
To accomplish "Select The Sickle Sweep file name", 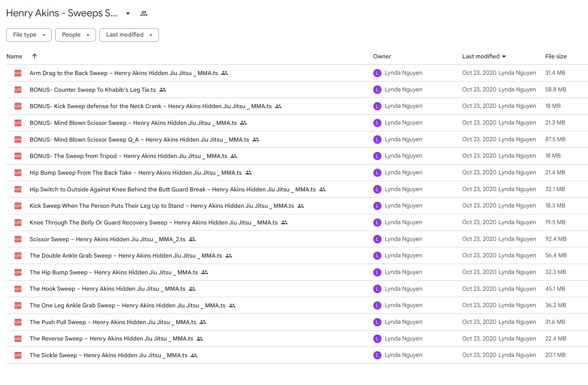I will [x=108, y=355].
